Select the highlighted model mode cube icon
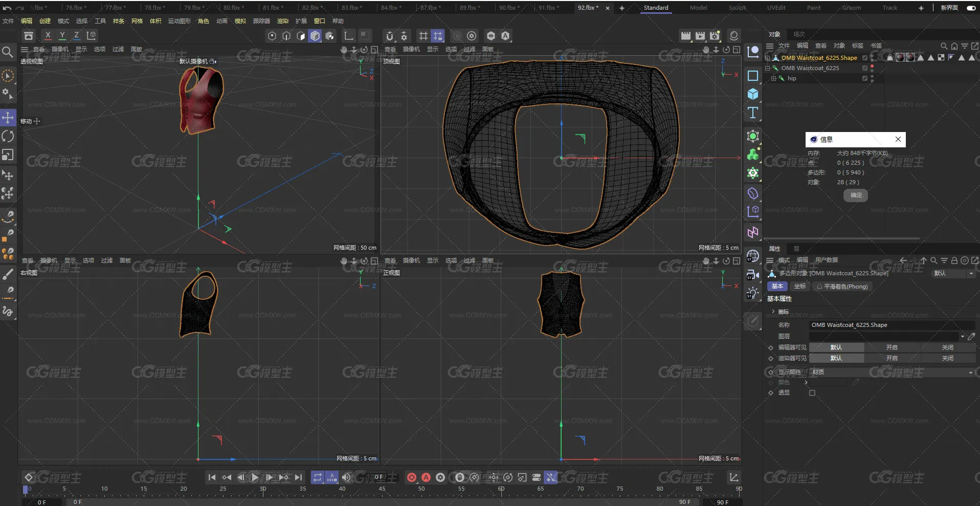 [x=315, y=36]
